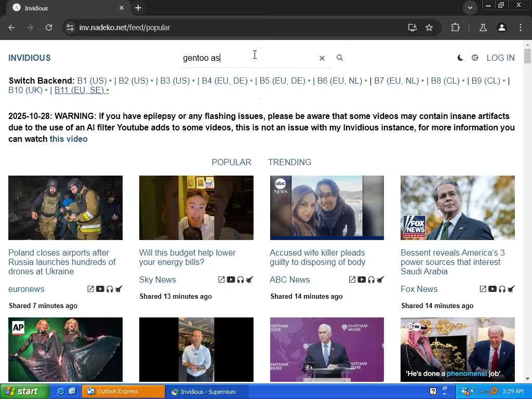Open euronews video on YouTube icon
Image resolution: width=532 pixels, height=399 pixels.
(100, 289)
